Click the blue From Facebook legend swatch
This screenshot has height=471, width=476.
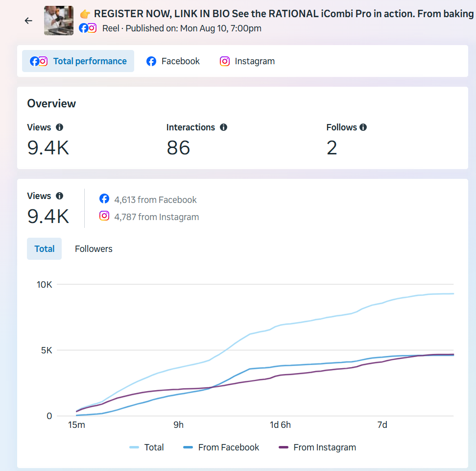click(x=188, y=447)
